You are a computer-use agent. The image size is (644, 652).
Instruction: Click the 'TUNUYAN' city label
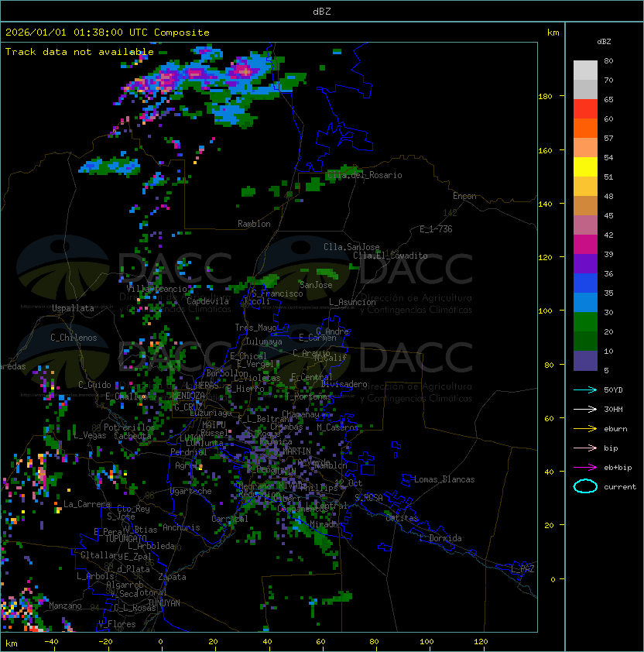(x=164, y=603)
